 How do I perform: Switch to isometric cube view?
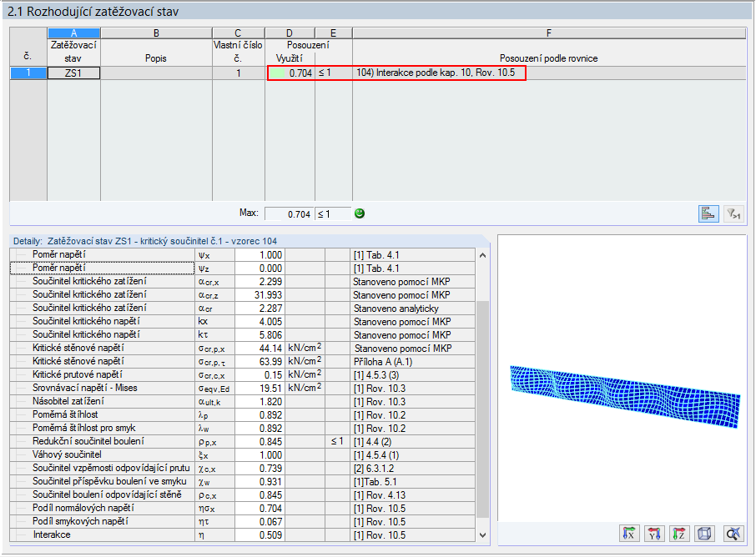pos(704,534)
